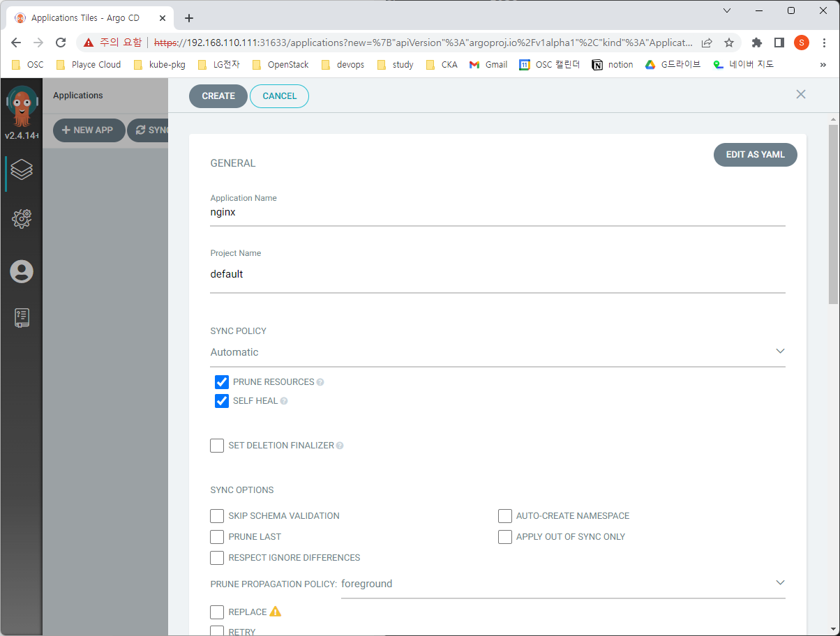Edit the Application Name field nginx
This screenshot has width=840, height=636.
(x=498, y=213)
